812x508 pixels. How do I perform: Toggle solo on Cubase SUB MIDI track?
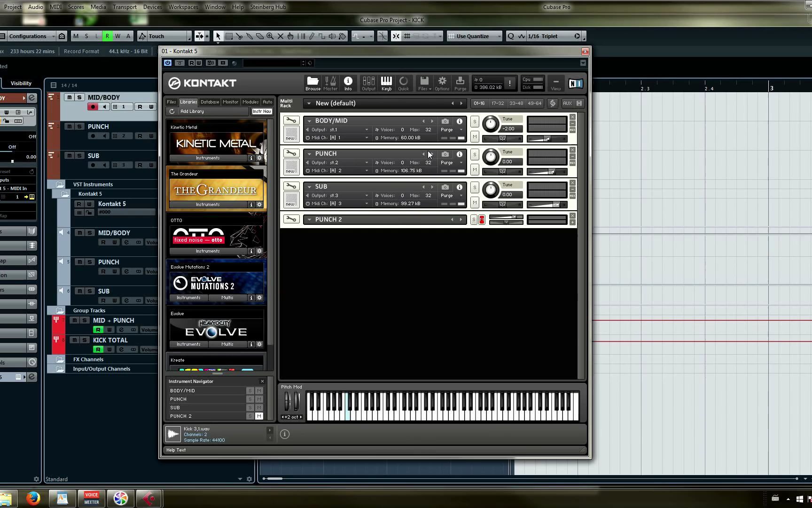(x=79, y=156)
